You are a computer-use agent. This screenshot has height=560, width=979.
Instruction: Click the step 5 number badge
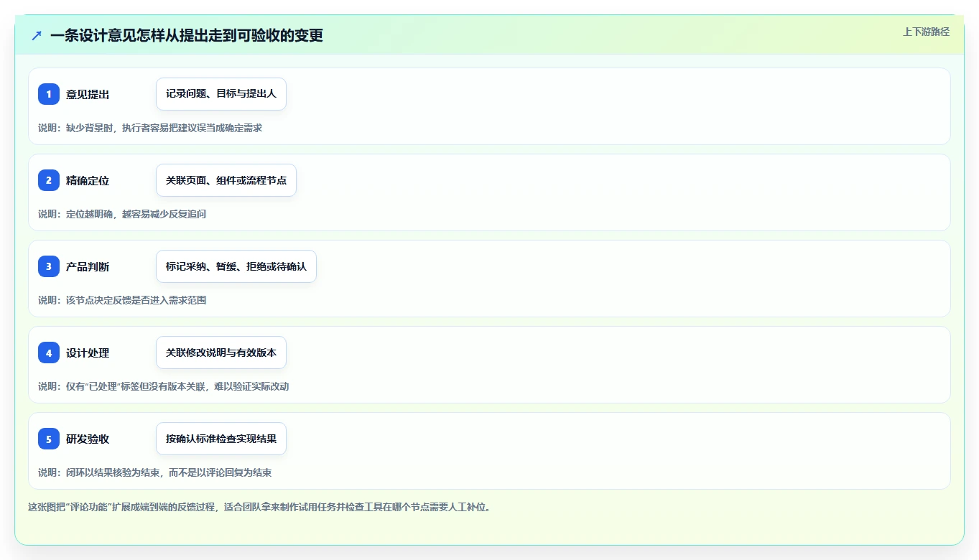49,439
